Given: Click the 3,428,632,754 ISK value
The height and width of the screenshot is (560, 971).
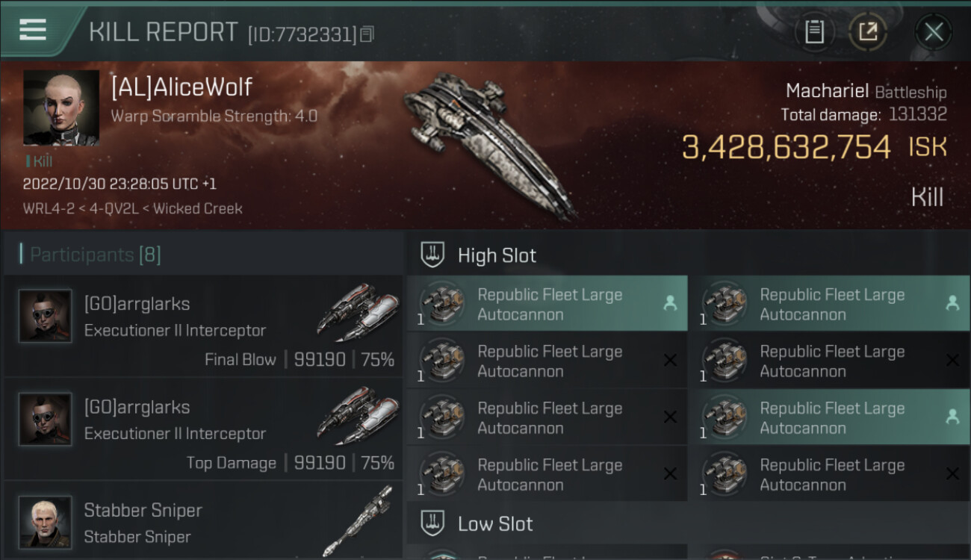Looking at the screenshot, I should [x=787, y=147].
